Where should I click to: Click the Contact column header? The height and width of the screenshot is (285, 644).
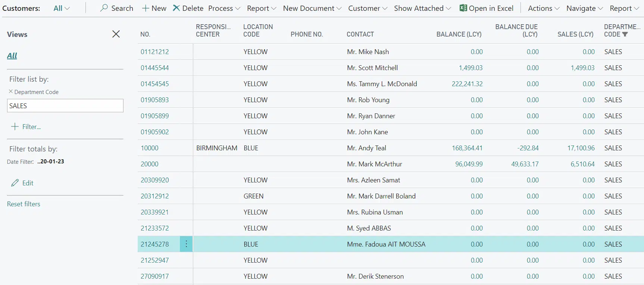point(360,34)
